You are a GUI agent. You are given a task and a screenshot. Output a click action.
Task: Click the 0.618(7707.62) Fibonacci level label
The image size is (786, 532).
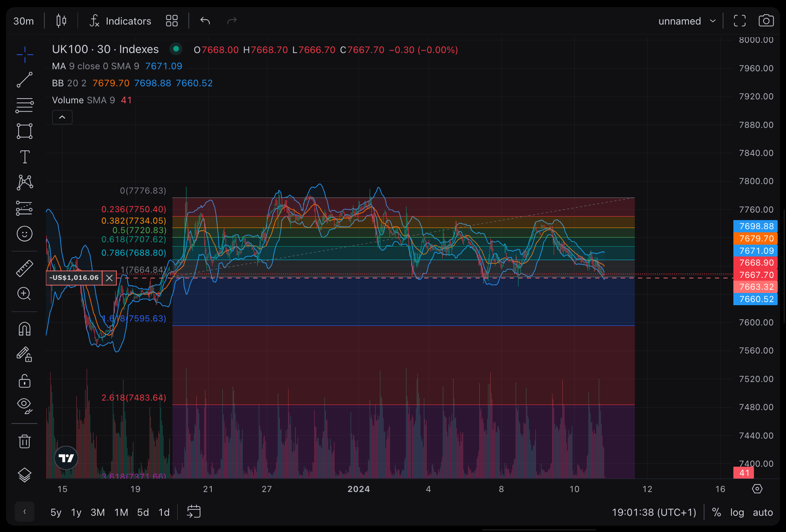point(134,239)
